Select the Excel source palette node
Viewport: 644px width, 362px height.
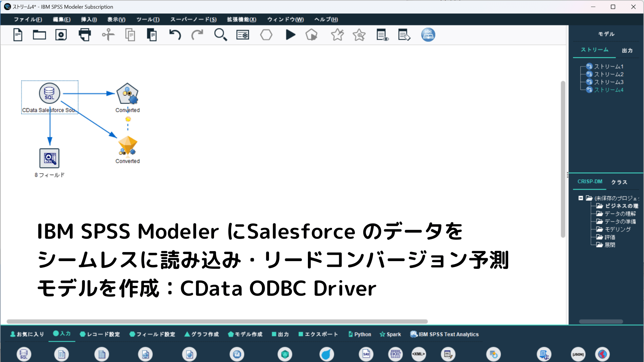click(x=395, y=354)
